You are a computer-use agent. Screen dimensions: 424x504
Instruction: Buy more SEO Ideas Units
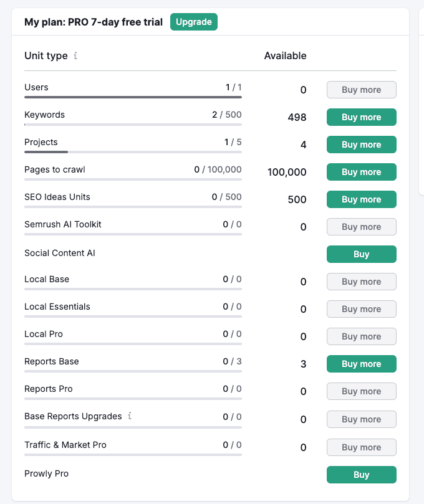click(x=361, y=199)
